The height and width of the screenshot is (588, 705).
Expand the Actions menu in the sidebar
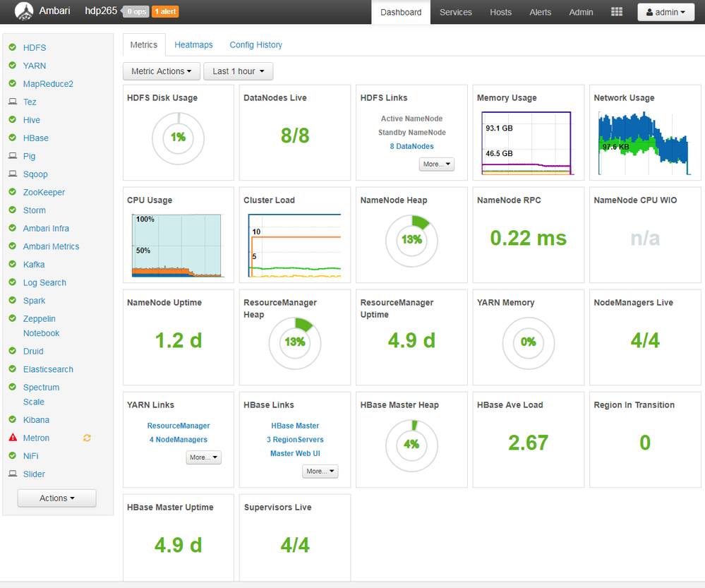[56, 498]
